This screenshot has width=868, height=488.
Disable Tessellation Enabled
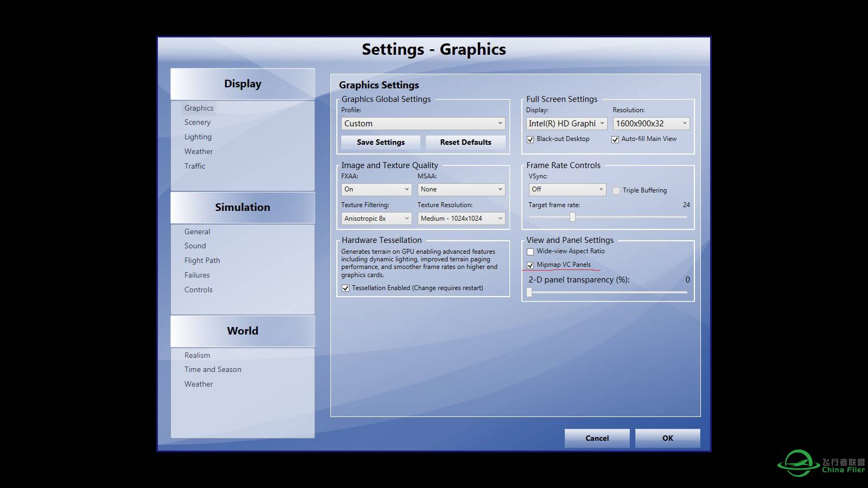346,288
